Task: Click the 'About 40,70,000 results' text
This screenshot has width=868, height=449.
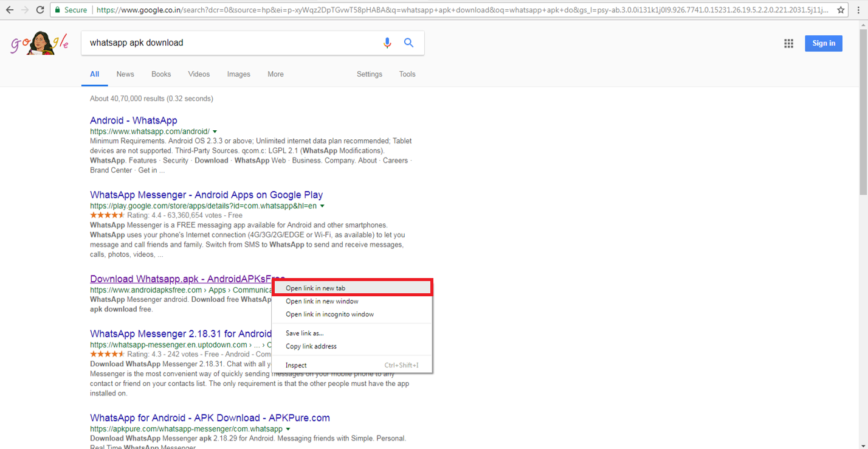Action: (x=151, y=99)
